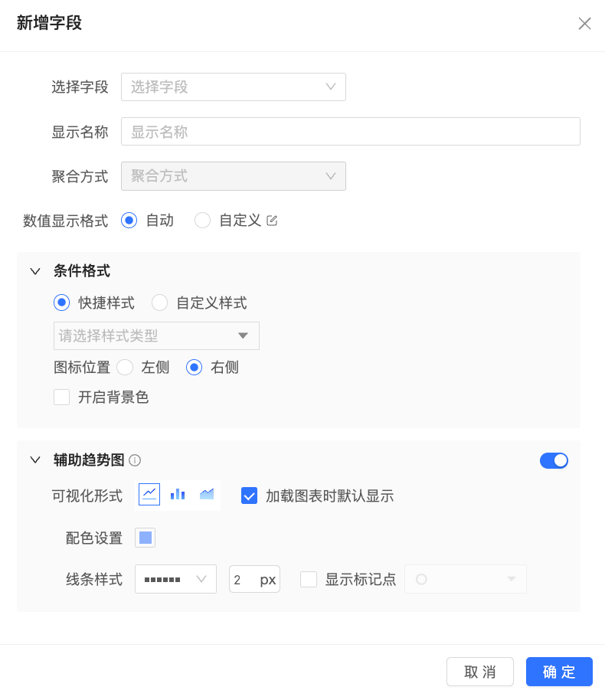Select the area chart visualization icon

(x=207, y=494)
